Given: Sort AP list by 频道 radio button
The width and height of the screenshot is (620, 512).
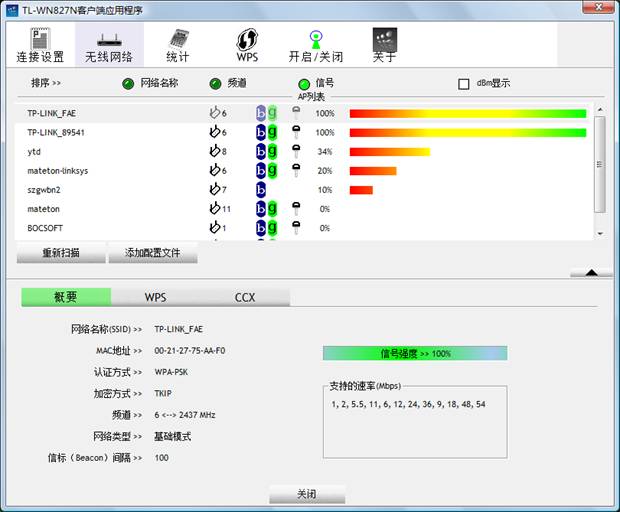Looking at the screenshot, I should tap(215, 84).
